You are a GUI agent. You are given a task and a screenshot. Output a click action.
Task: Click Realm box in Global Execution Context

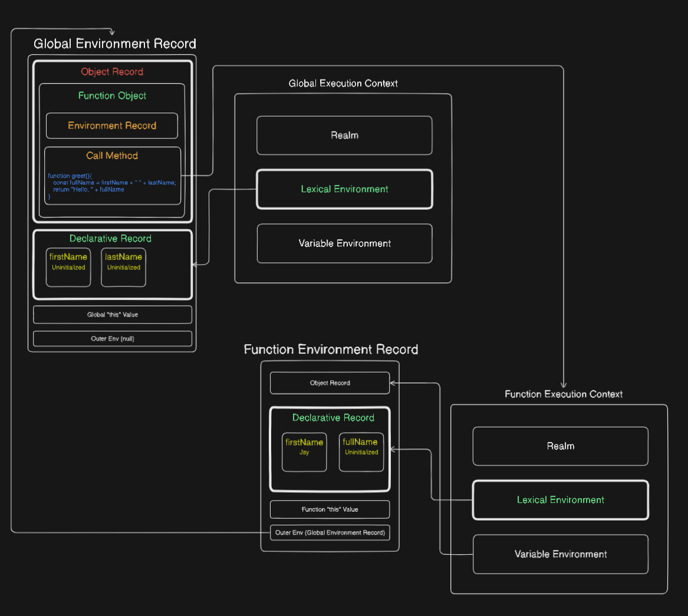[344, 135]
